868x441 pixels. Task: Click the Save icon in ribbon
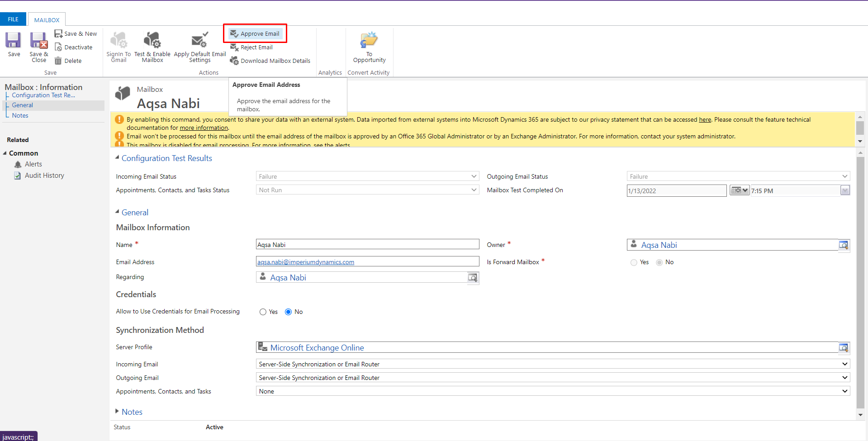[x=14, y=41]
